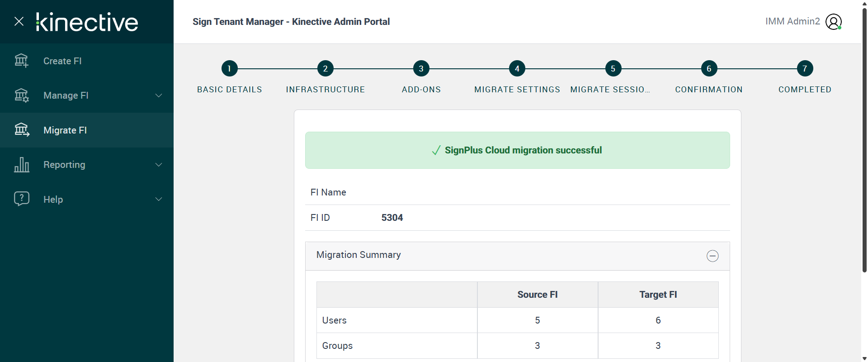
Task: Click the Create FI bank icon
Action: click(x=21, y=61)
